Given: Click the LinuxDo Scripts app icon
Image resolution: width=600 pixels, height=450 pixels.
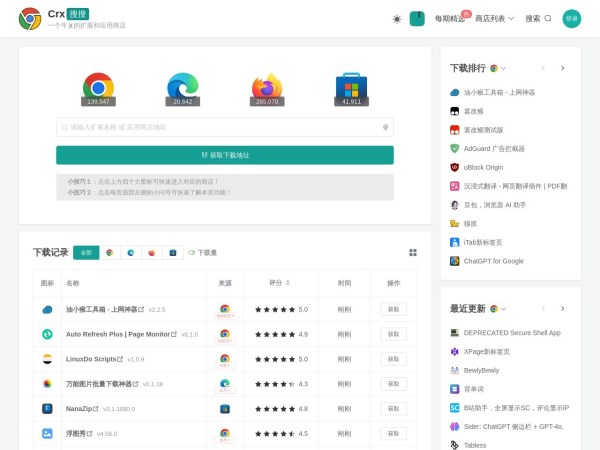Looking at the screenshot, I should (47, 359).
